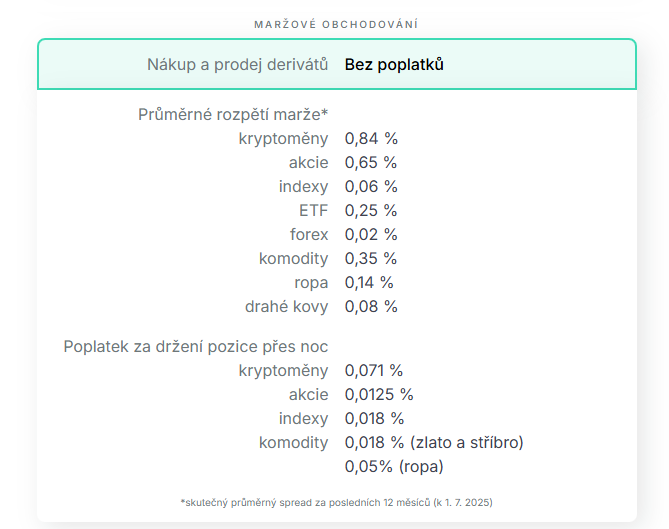Click the "ETF" row label
This screenshot has height=529, width=669.
click(x=313, y=210)
